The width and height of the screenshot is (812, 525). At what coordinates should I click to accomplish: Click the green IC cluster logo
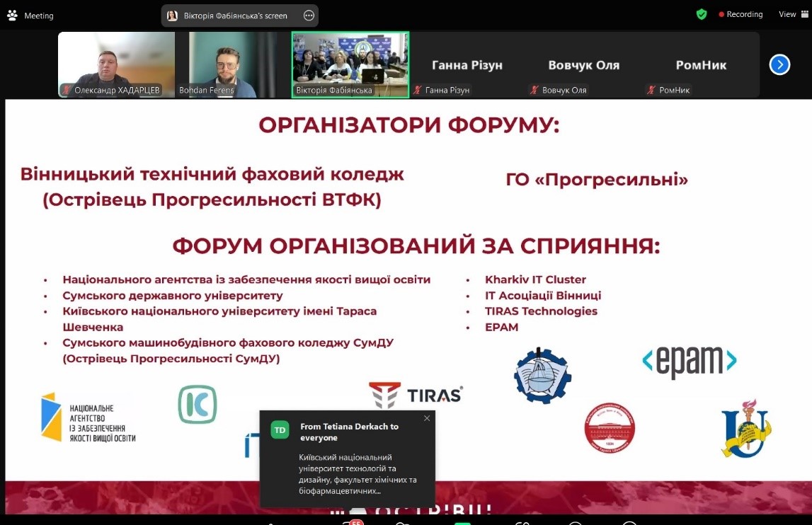[x=198, y=405]
